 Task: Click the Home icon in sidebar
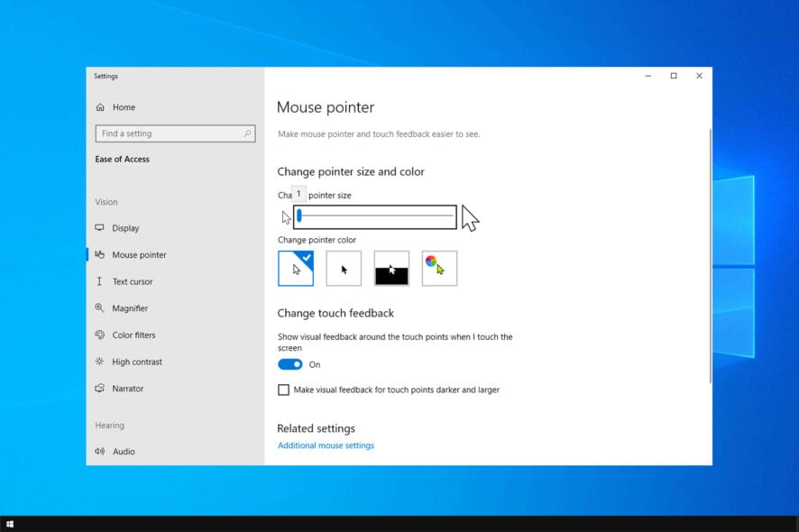coord(100,107)
